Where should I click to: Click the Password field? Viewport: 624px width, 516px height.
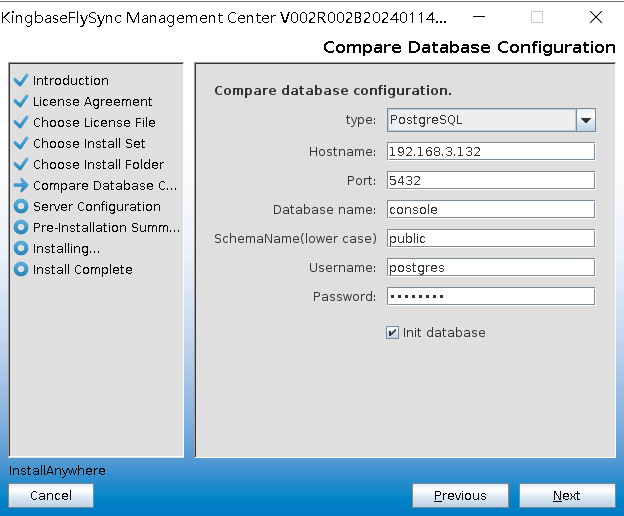click(x=490, y=296)
